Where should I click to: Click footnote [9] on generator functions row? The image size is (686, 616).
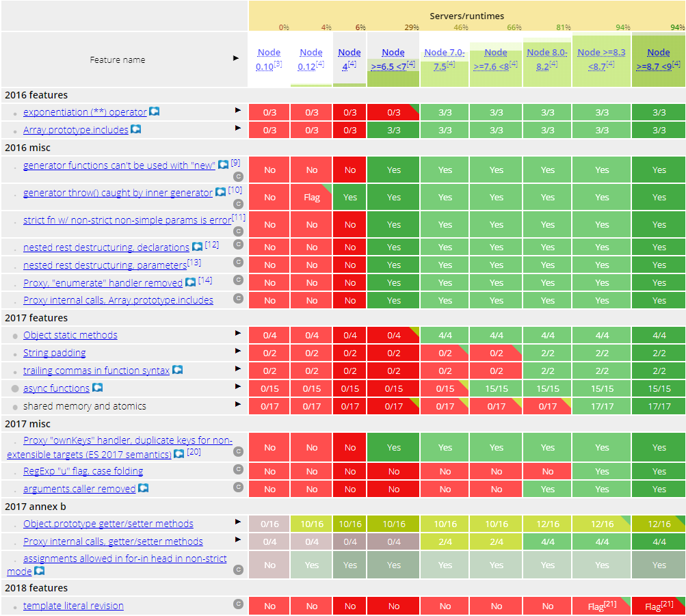(x=235, y=163)
